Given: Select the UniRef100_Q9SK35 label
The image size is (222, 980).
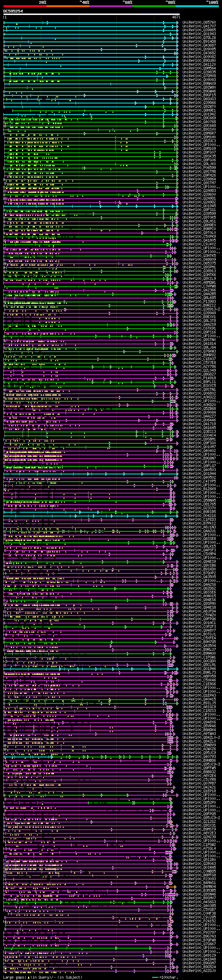Looking at the screenshot, I should pos(199,156).
